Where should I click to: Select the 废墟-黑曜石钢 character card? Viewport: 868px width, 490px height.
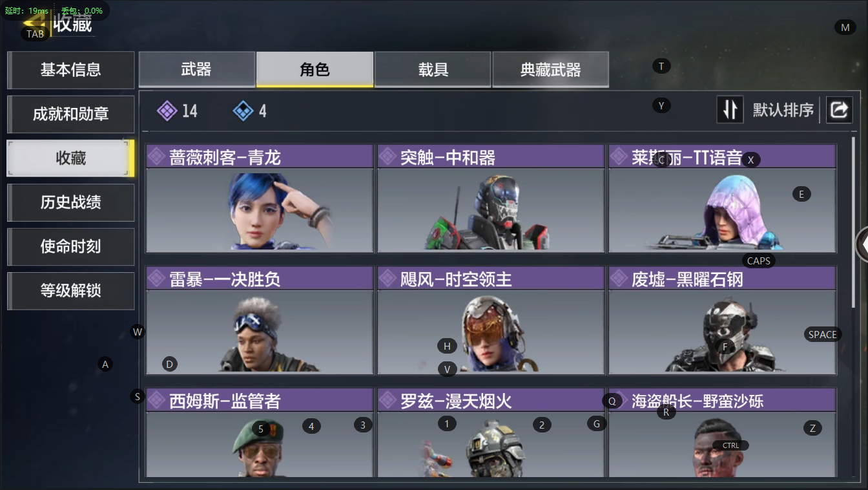(722, 320)
